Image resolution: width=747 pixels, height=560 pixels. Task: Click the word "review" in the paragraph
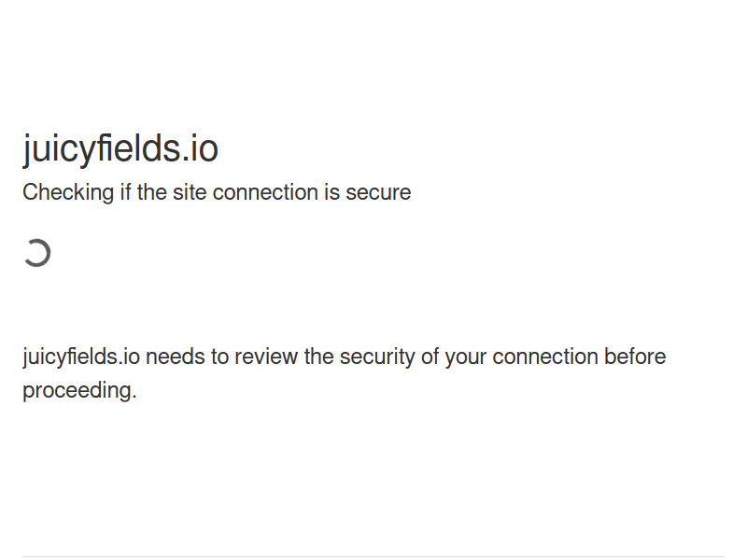click(x=266, y=357)
